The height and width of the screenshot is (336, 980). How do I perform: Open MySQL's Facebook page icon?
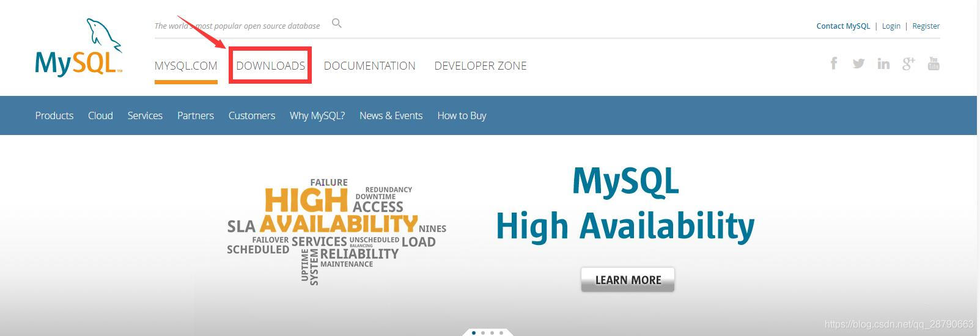[834, 63]
